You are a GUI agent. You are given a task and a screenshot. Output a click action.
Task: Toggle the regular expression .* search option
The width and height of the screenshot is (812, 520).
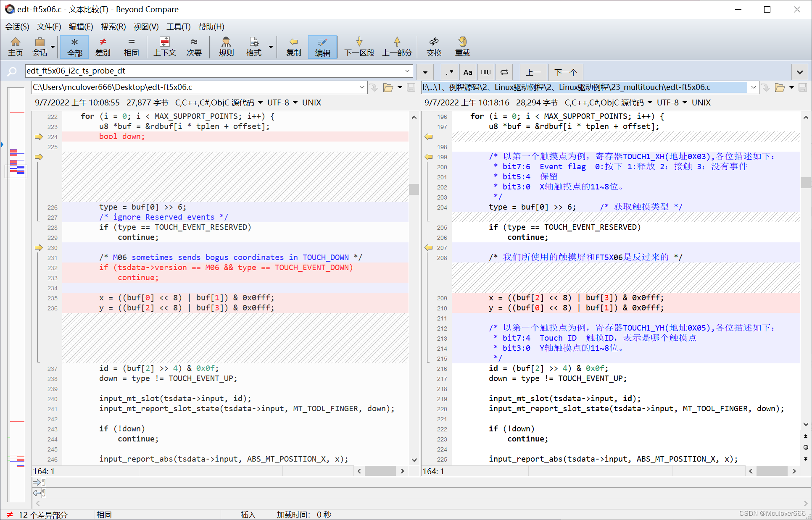[x=450, y=72]
